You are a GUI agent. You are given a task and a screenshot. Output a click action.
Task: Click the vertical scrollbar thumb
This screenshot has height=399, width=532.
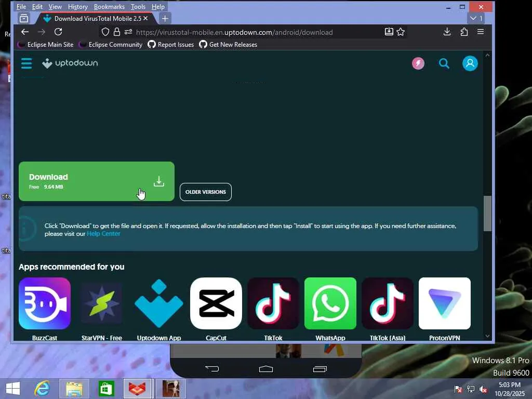(487, 214)
